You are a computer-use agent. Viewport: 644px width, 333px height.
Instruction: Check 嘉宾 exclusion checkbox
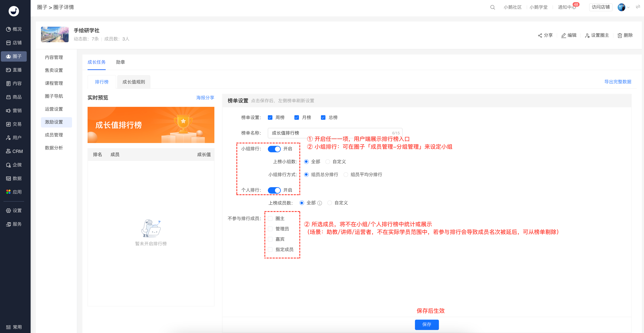[x=270, y=239]
